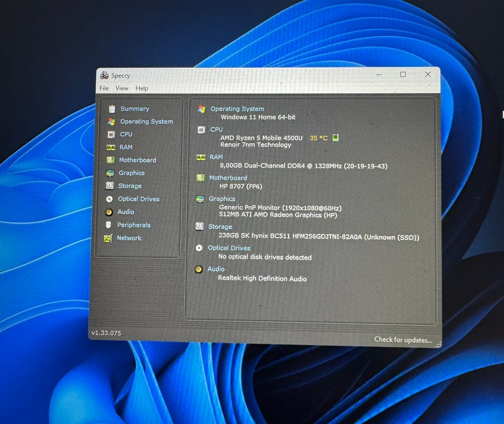This screenshot has width=504, height=424.
Task: Open the RAM heading link in the summary
Action: (216, 157)
